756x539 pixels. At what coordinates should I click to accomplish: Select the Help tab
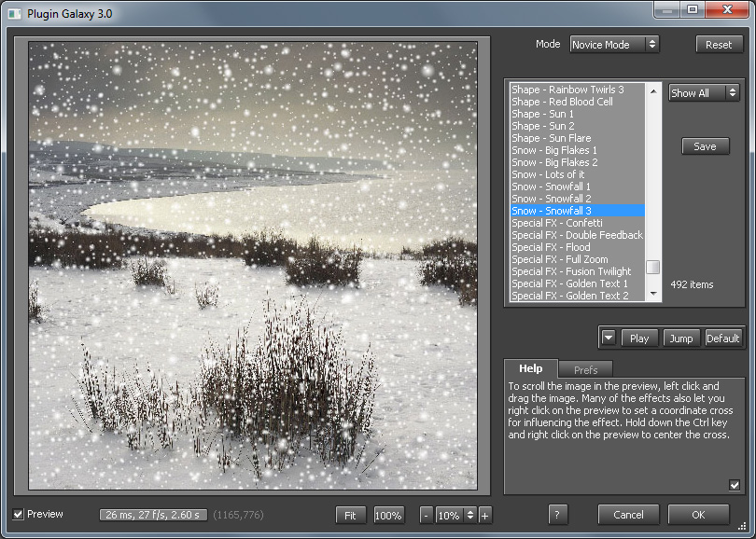530,369
